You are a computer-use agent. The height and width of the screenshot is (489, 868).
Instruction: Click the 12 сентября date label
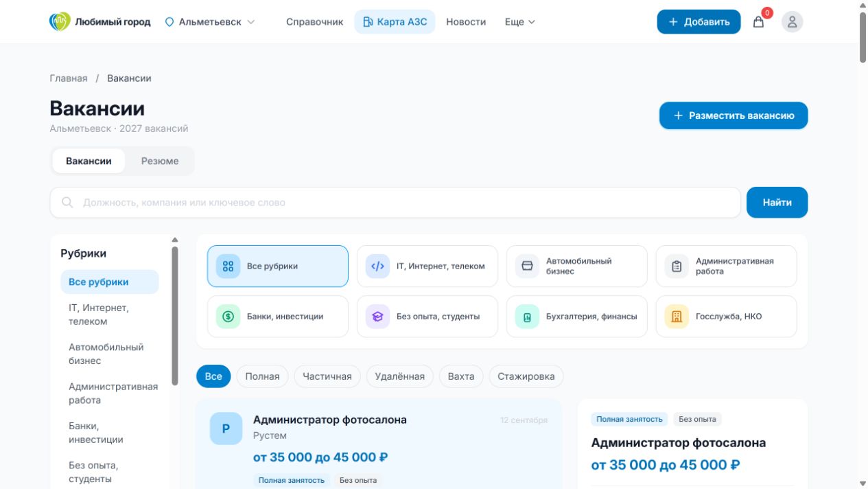tap(524, 420)
